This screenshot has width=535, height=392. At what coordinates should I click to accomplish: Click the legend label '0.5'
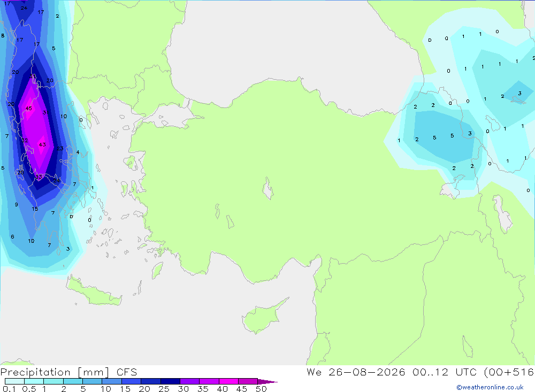(x=29, y=389)
